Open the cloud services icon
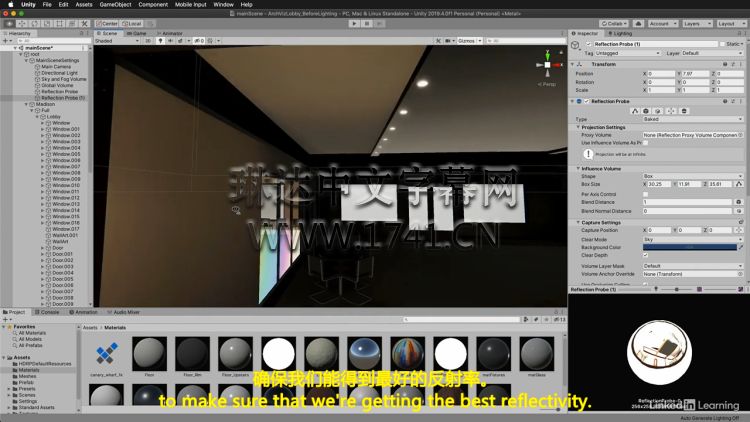Viewport: 750px width, 422px height. tap(638, 23)
